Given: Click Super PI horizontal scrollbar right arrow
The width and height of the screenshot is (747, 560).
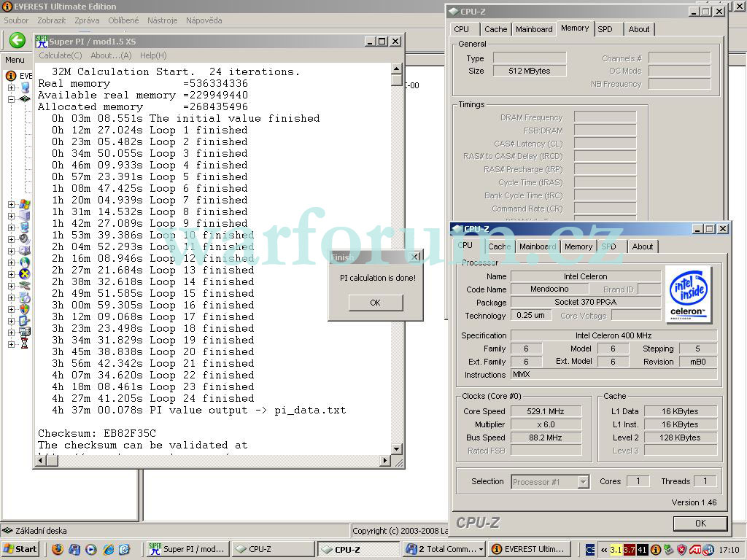Looking at the screenshot, I should [385, 460].
